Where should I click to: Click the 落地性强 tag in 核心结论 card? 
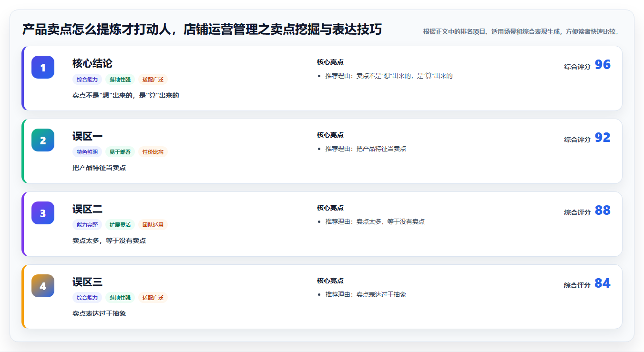tap(120, 80)
